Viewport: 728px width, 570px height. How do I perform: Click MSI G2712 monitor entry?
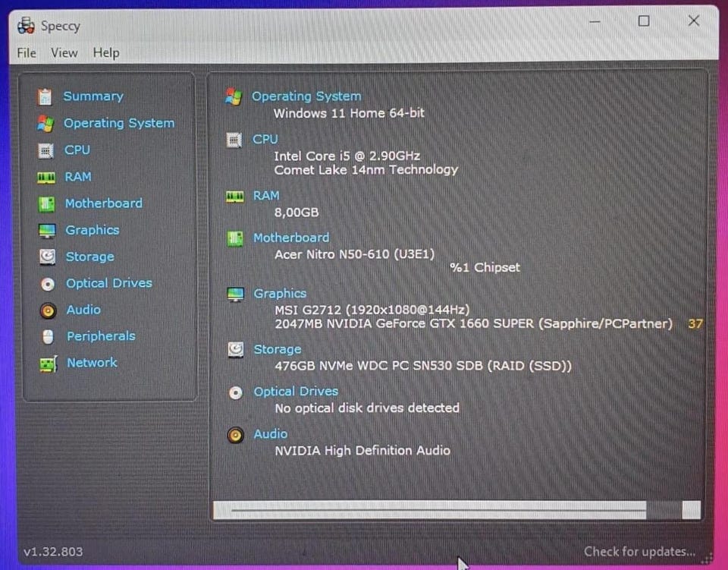click(372, 310)
